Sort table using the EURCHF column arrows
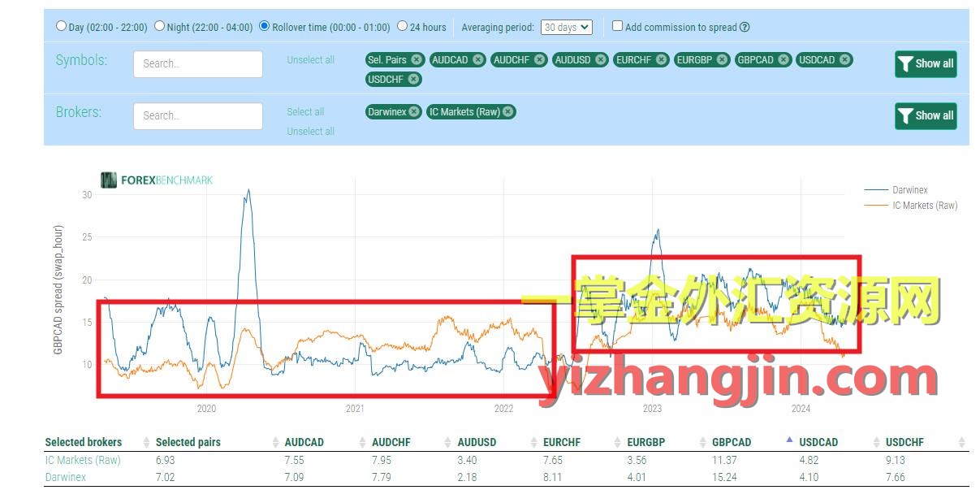Image resolution: width=980 pixels, height=503 pixels. point(619,442)
